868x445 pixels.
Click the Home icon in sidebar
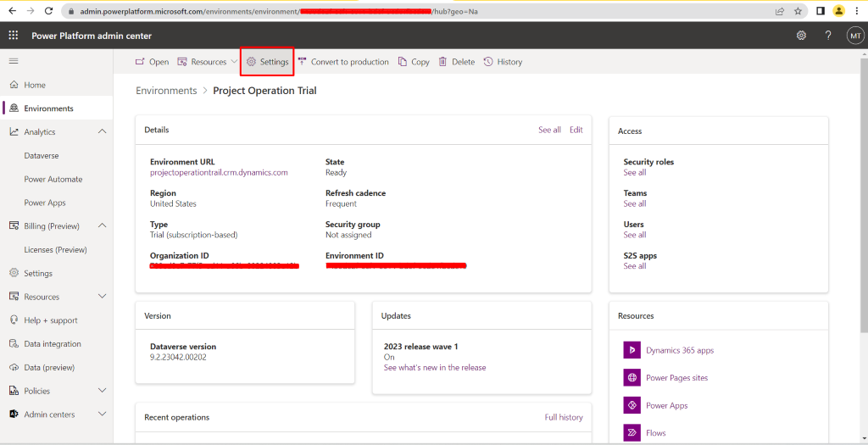[x=14, y=85]
